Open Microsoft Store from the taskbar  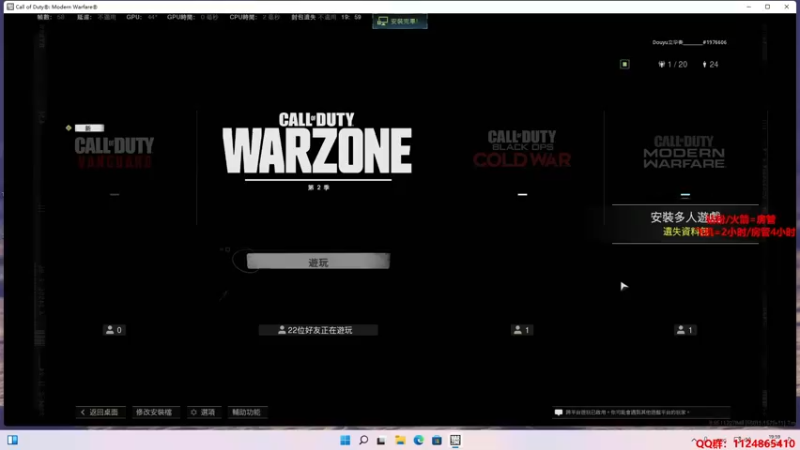tap(437, 440)
